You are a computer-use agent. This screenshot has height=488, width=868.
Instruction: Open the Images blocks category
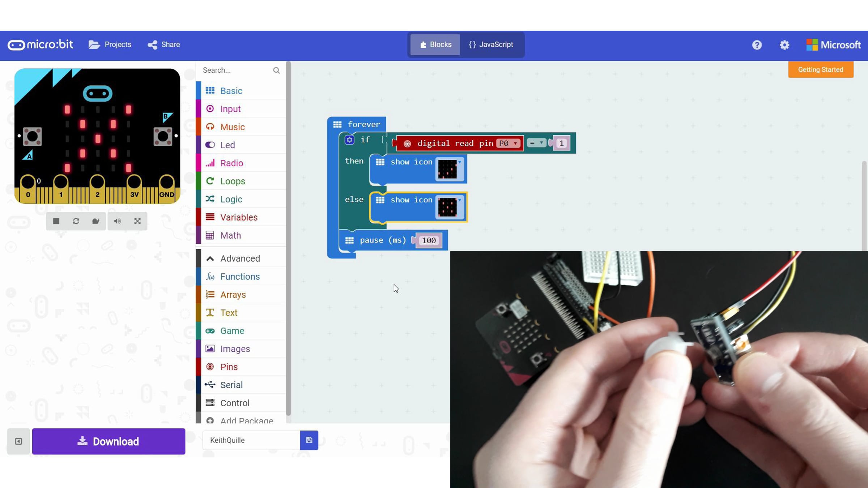241,348
